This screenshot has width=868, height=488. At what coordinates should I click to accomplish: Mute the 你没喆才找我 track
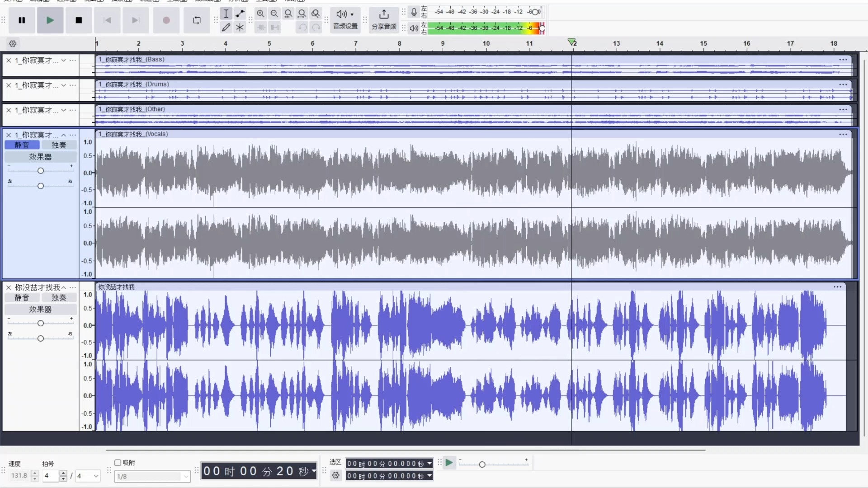(x=22, y=298)
